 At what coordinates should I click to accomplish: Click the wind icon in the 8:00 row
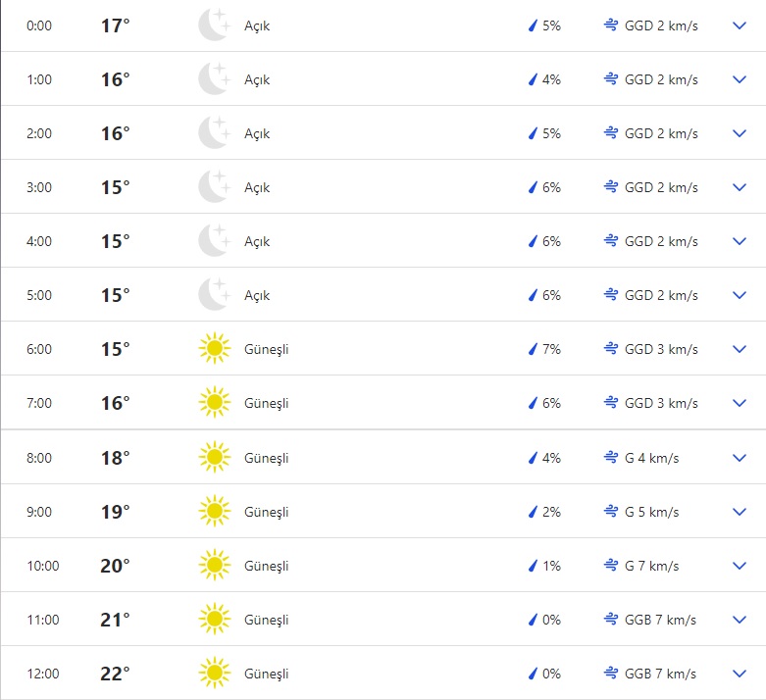point(611,458)
